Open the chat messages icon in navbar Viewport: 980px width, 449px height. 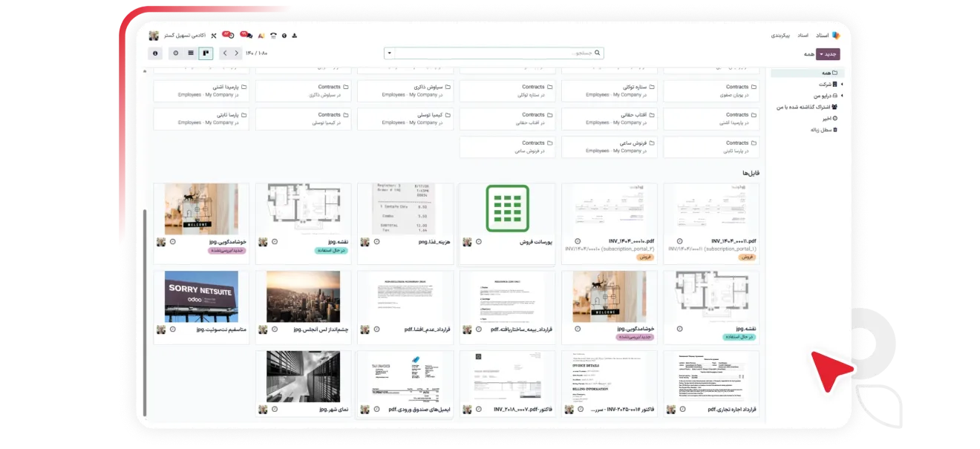point(247,35)
